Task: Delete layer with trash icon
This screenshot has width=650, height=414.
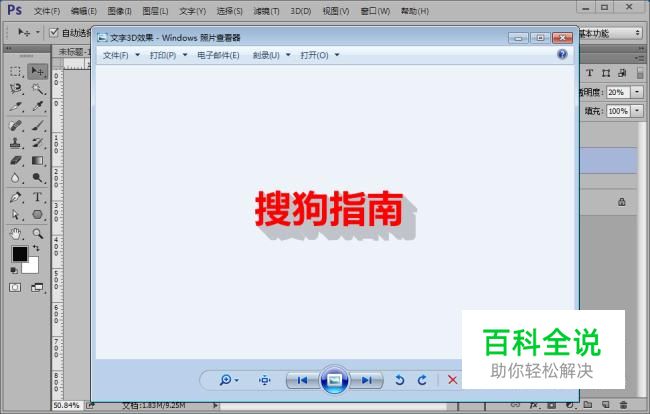Action: [x=623, y=404]
